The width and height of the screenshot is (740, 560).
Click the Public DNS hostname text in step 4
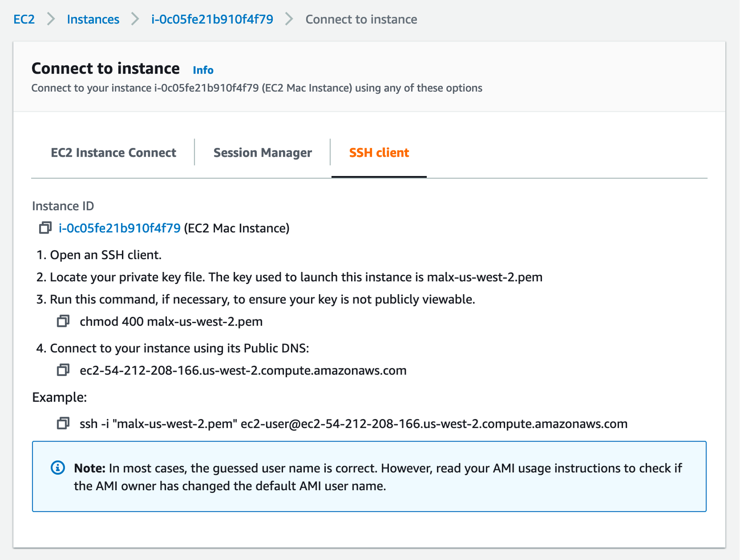pyautogui.click(x=243, y=371)
